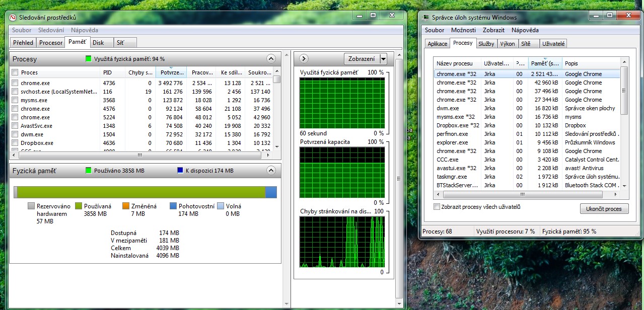
Task: Click the physical memory usage bar
Action: [x=145, y=192]
